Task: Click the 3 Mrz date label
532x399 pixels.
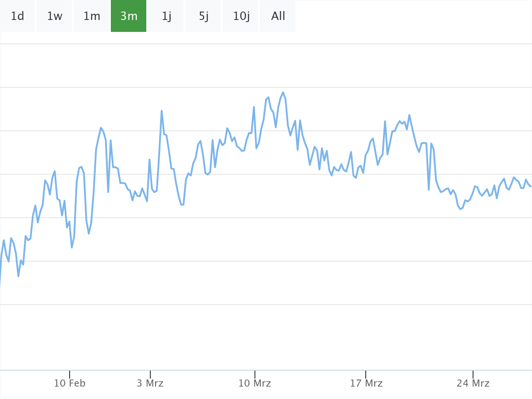Action: point(150,383)
